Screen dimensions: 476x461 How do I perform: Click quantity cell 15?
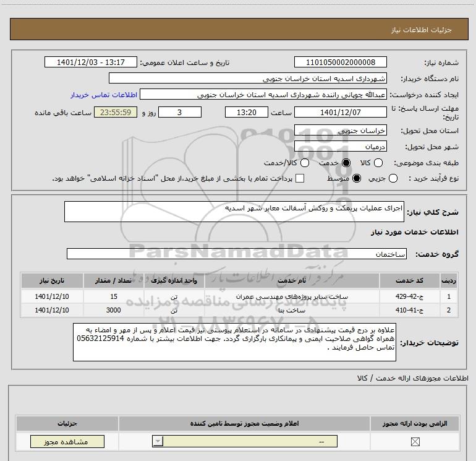tap(113, 296)
